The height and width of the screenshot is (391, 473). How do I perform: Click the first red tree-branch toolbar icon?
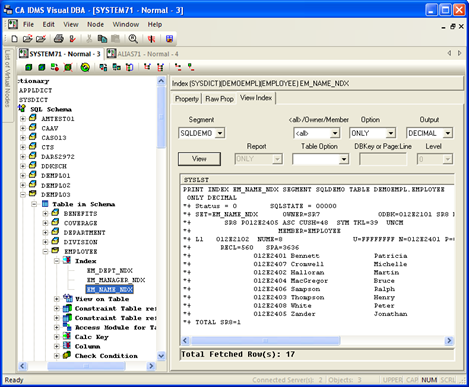point(147,68)
